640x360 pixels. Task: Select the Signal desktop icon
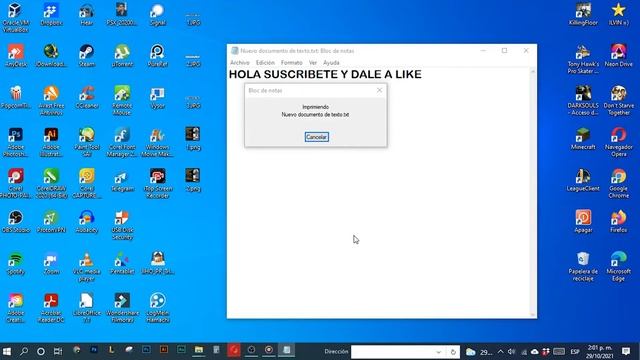pos(158,15)
